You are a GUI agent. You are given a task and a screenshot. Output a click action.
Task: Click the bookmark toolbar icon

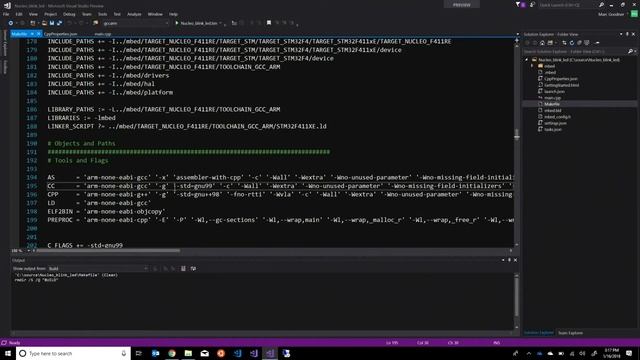(269, 23)
